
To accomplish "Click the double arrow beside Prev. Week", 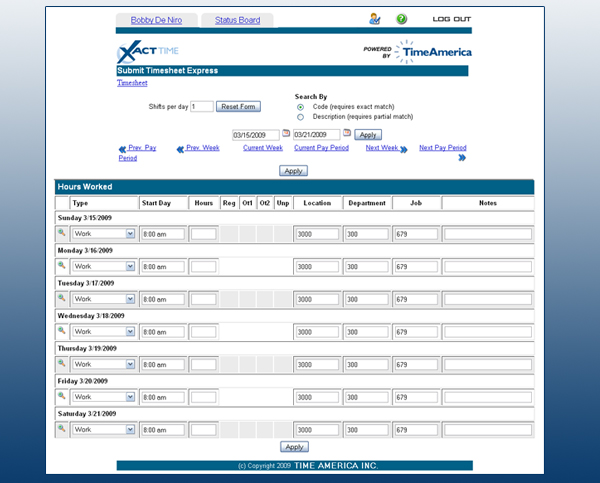I will point(180,149).
